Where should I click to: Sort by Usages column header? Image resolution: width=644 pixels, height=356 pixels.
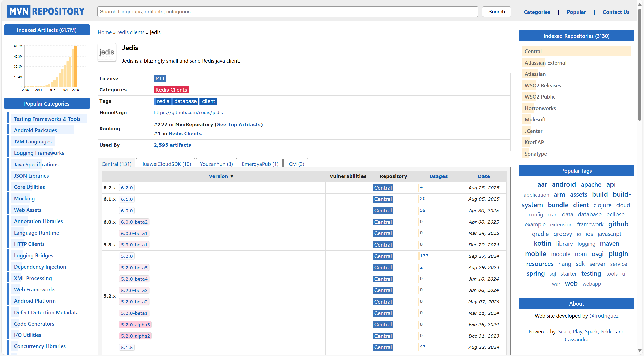(x=438, y=176)
